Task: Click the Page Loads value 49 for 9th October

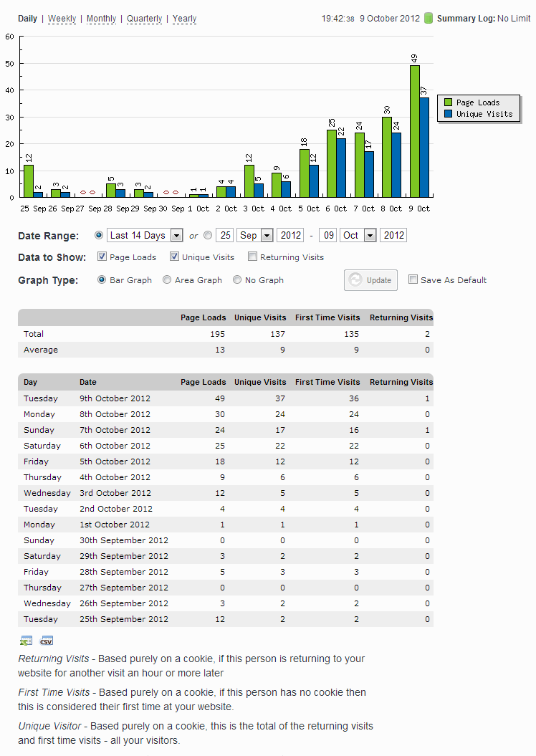Action: [x=220, y=398]
